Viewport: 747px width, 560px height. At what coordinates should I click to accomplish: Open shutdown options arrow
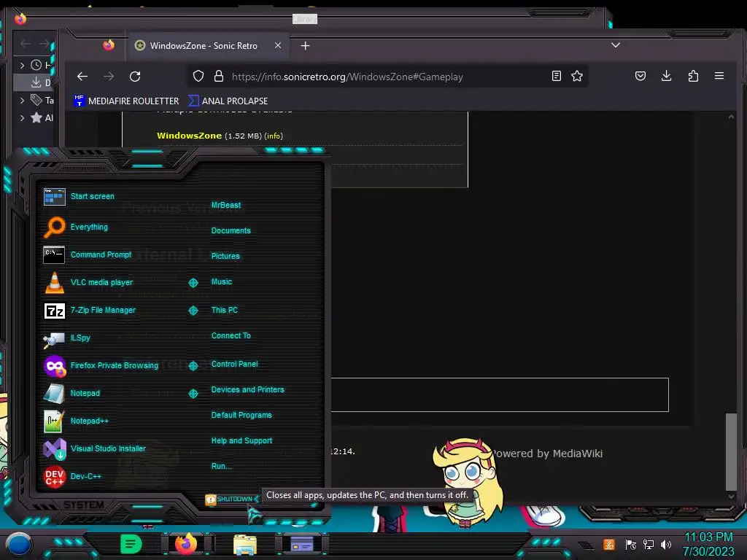click(x=256, y=499)
